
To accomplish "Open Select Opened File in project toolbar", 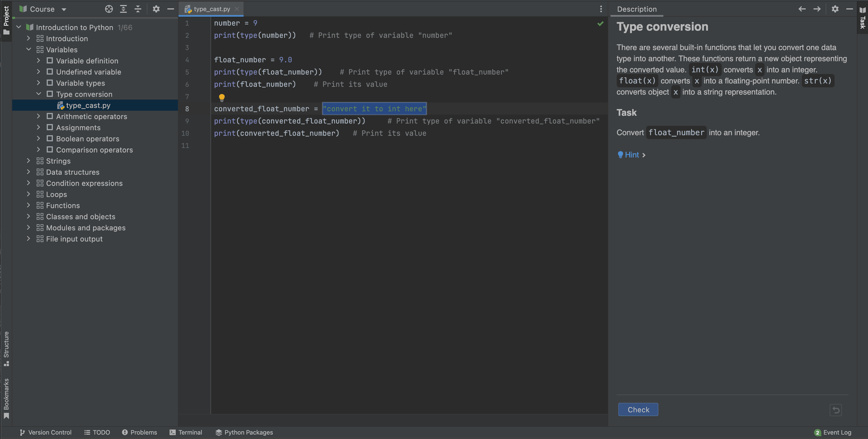I will tap(109, 9).
